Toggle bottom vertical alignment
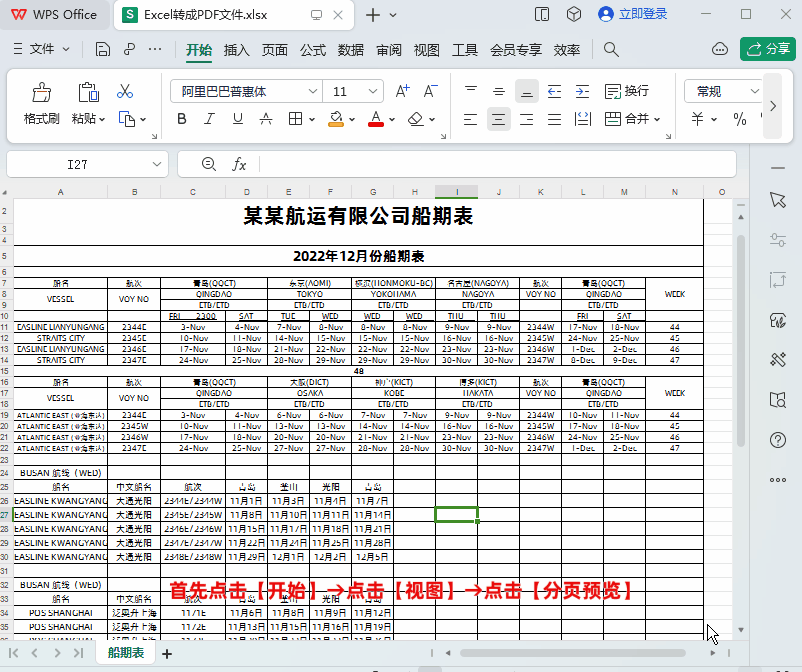Screen dimensions: 802x672 point(527,92)
